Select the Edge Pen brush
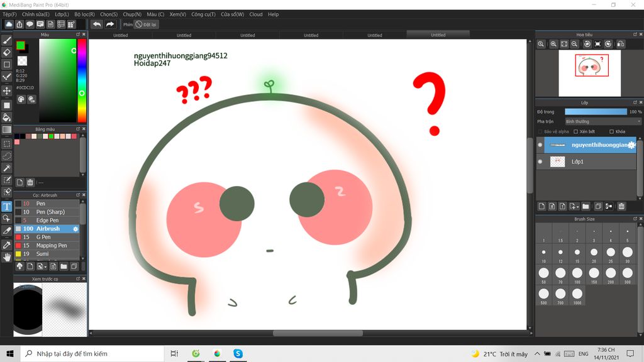This screenshot has height=362, width=644. coord(47,221)
